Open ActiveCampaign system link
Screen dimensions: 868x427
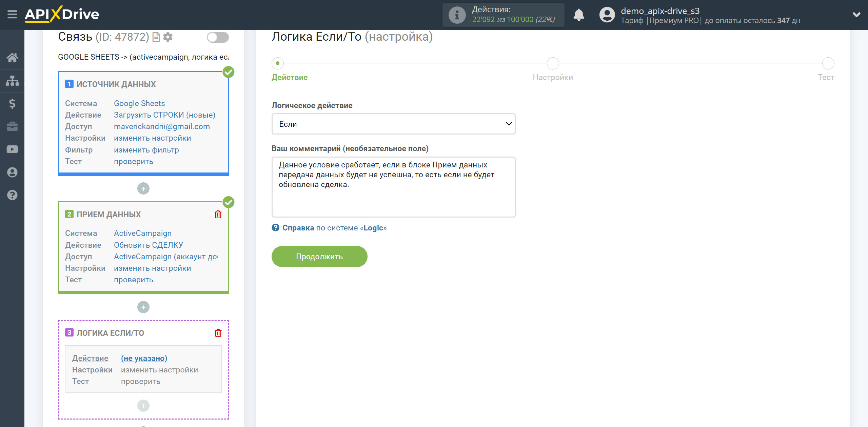(143, 233)
